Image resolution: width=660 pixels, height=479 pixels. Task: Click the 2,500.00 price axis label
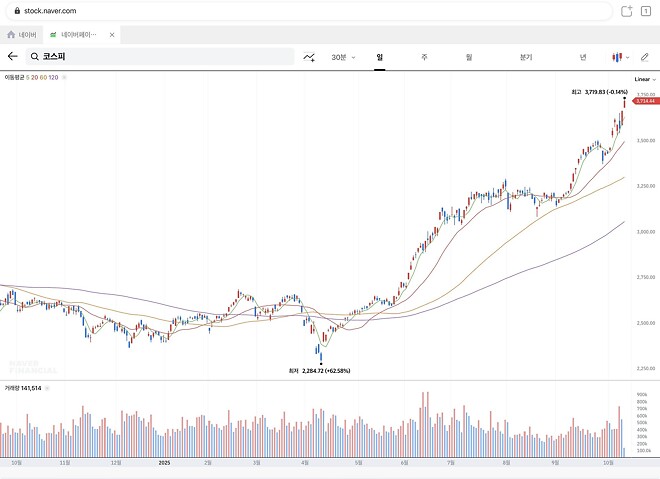click(646, 323)
